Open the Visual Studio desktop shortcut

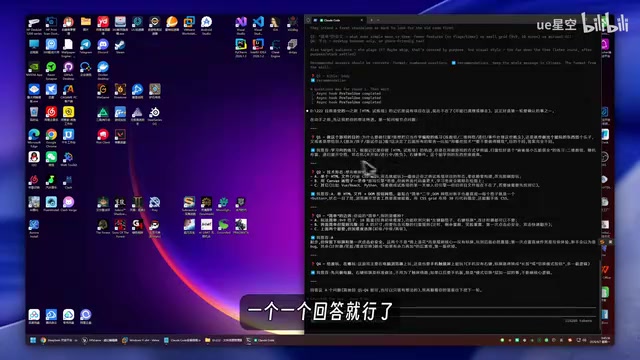(x=241, y=24)
